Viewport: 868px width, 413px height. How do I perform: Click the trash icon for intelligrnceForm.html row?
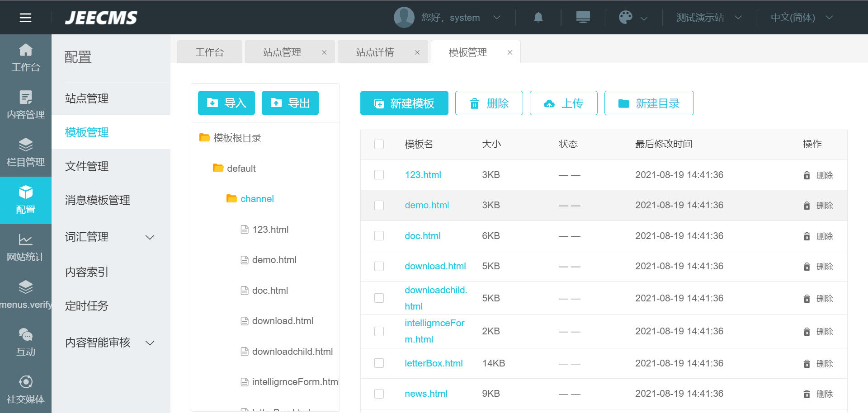click(x=807, y=332)
